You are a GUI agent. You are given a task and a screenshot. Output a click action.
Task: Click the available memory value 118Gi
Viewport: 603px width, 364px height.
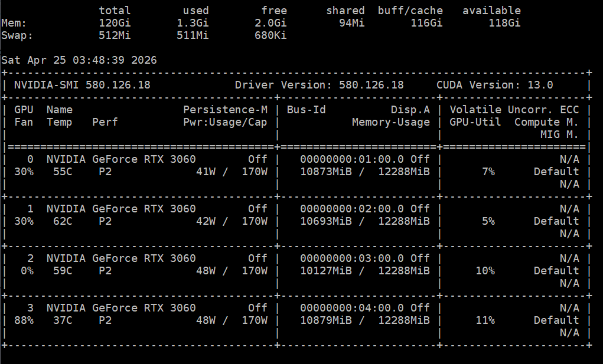coord(504,23)
